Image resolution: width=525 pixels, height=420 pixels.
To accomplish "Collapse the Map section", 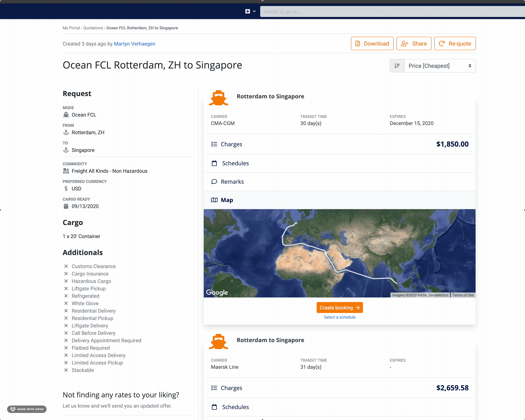I will 339,200.
